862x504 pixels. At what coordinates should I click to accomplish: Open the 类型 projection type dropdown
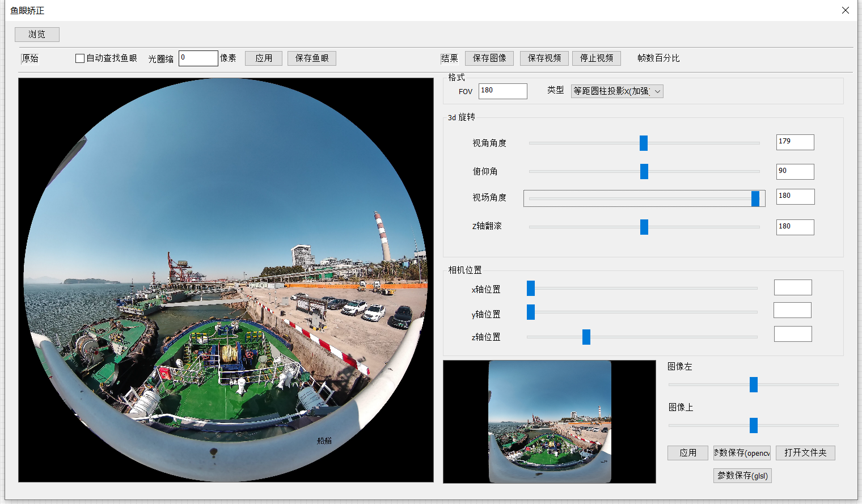(x=617, y=91)
